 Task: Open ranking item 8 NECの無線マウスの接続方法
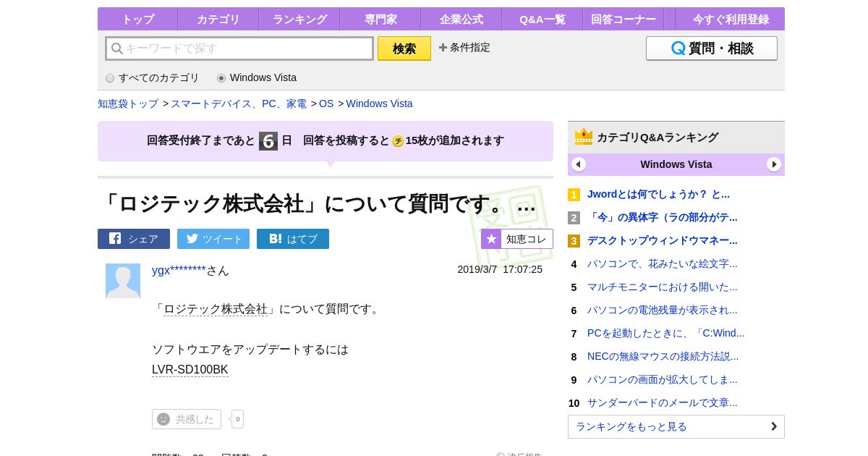pyautogui.click(x=663, y=356)
